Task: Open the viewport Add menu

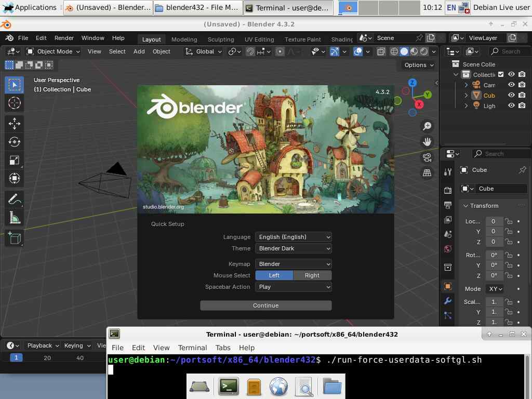Action: click(139, 51)
